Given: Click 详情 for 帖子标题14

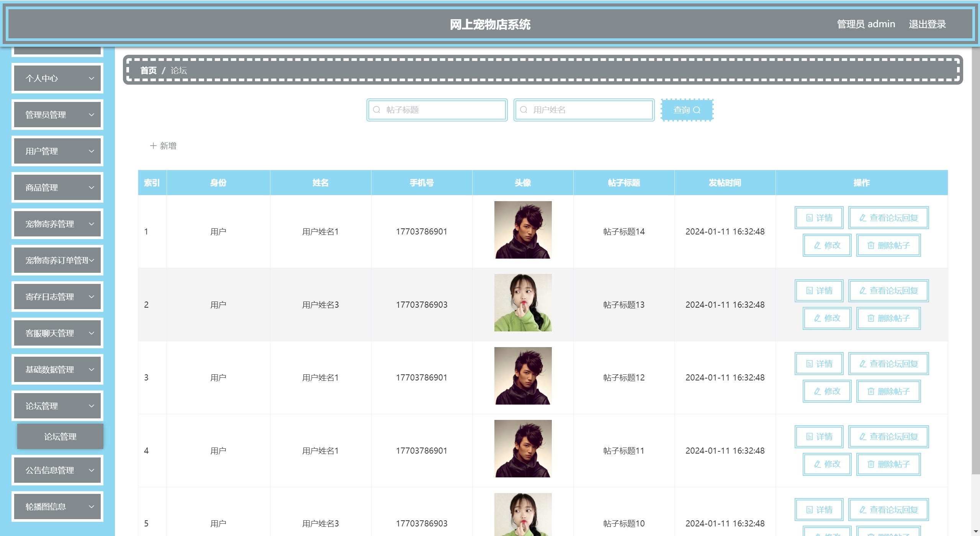Looking at the screenshot, I should pos(819,218).
